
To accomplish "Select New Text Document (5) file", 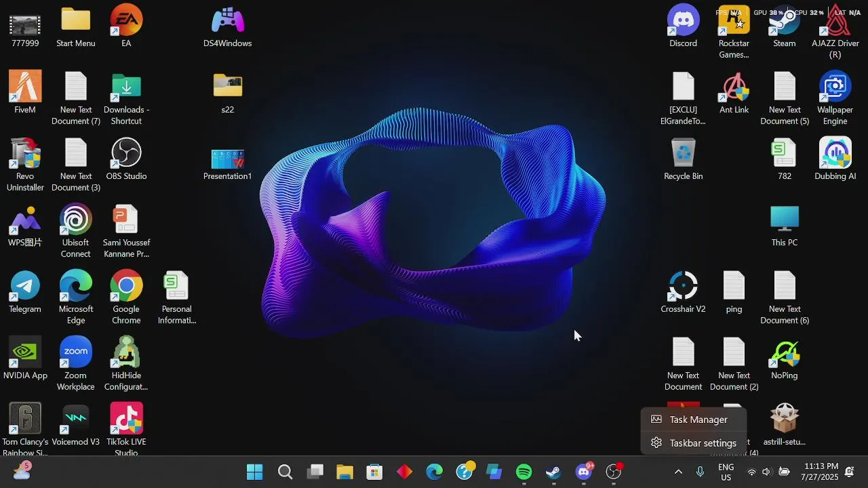I will 785,98.
